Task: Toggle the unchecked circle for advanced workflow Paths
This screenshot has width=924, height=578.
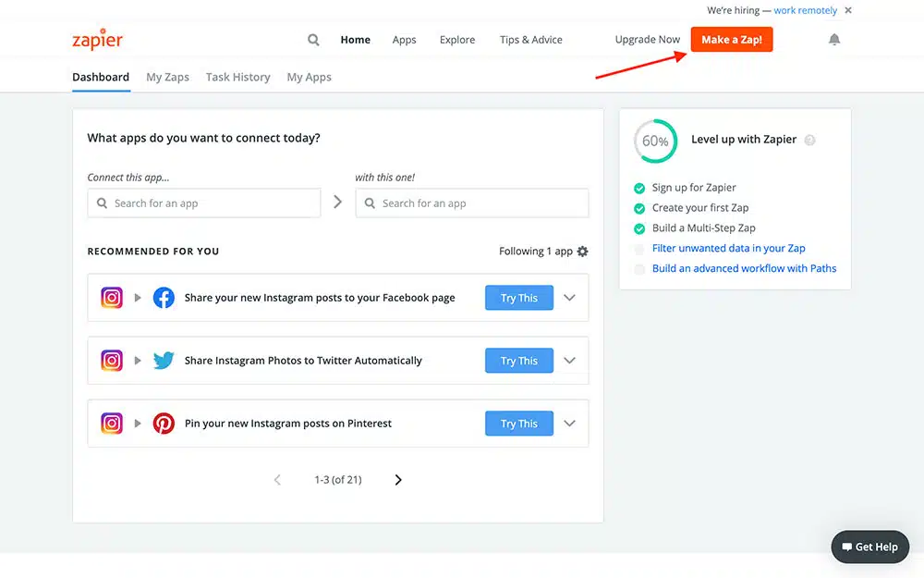Action: (x=639, y=269)
